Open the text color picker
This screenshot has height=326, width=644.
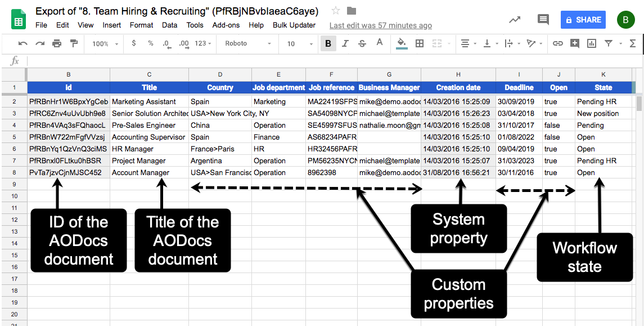(x=380, y=43)
